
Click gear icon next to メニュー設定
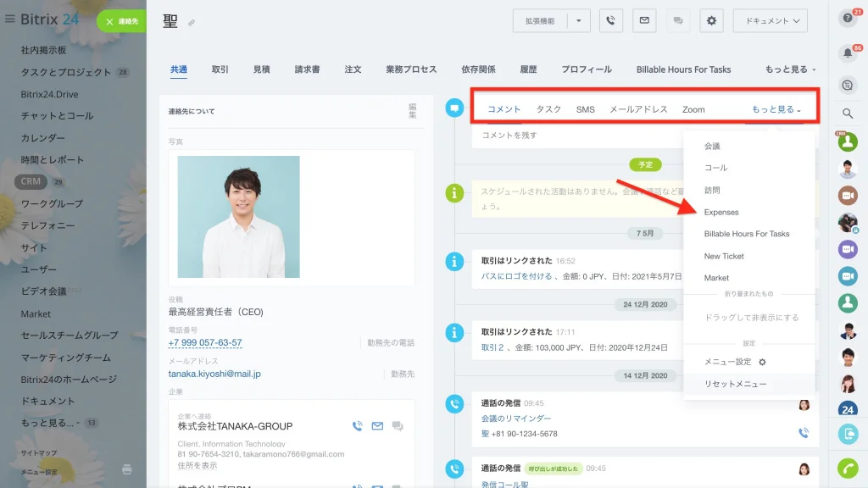coord(762,362)
